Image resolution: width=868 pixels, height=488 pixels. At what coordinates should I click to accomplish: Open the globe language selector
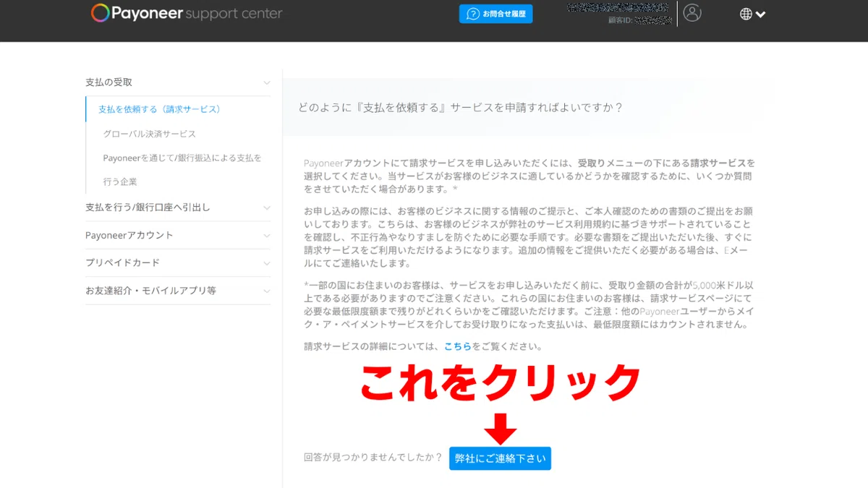752,14
